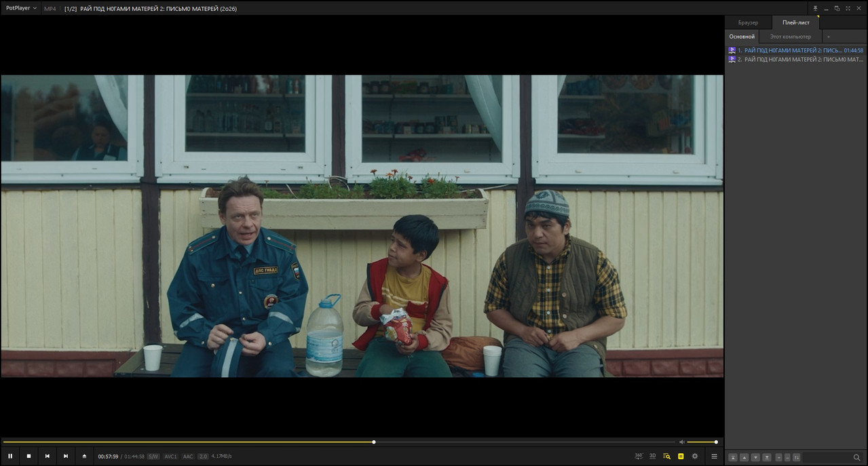Screen dimensions: 868x466
Task: Move playlist item to top icon
Action: (733, 457)
